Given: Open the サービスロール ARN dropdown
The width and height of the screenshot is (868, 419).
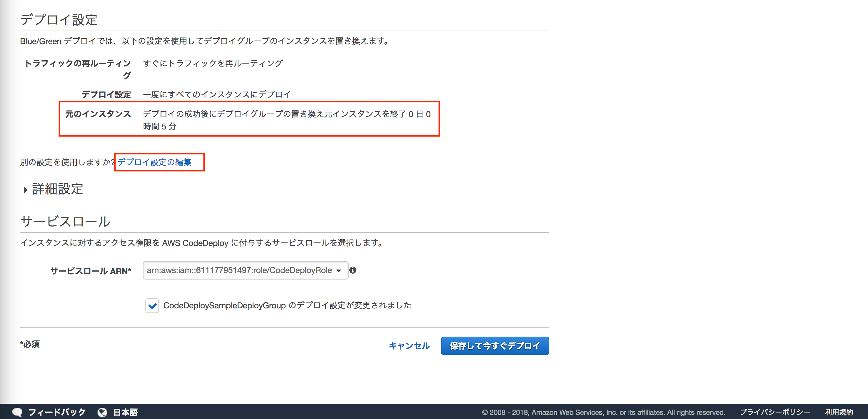Looking at the screenshot, I should click(245, 270).
